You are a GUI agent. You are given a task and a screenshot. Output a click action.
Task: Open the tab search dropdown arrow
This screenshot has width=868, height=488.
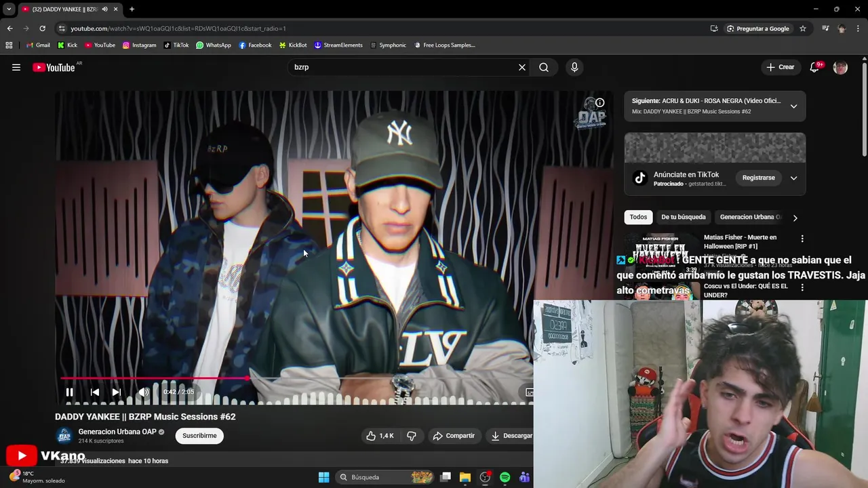pos(9,9)
